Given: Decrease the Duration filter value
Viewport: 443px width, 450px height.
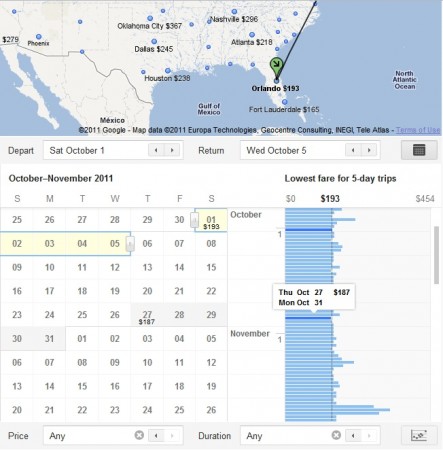Looking at the screenshot, I should [x=353, y=436].
